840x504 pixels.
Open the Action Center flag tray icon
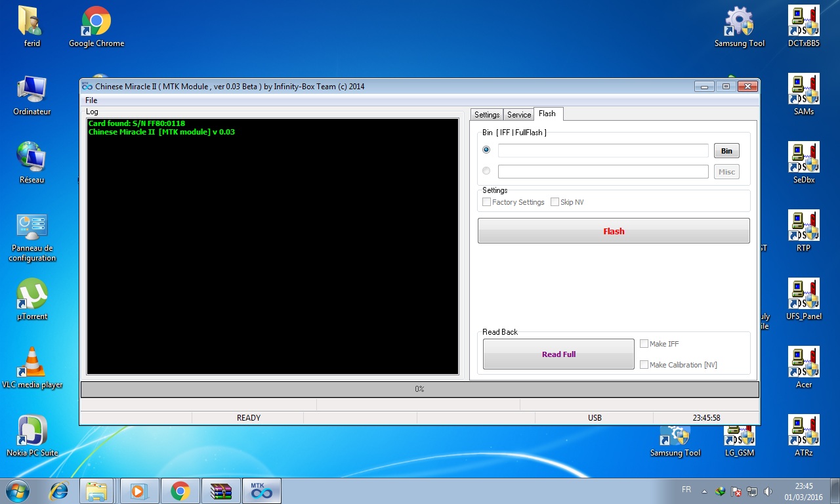[736, 491]
